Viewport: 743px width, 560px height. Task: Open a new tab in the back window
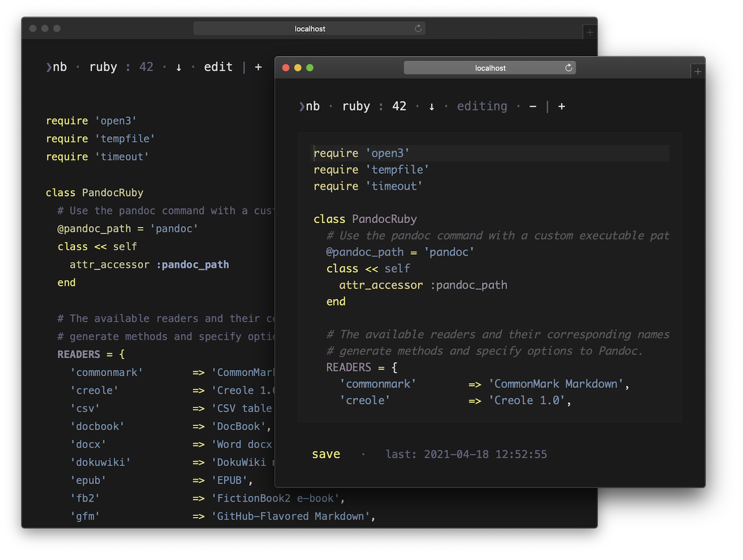pyautogui.click(x=590, y=32)
